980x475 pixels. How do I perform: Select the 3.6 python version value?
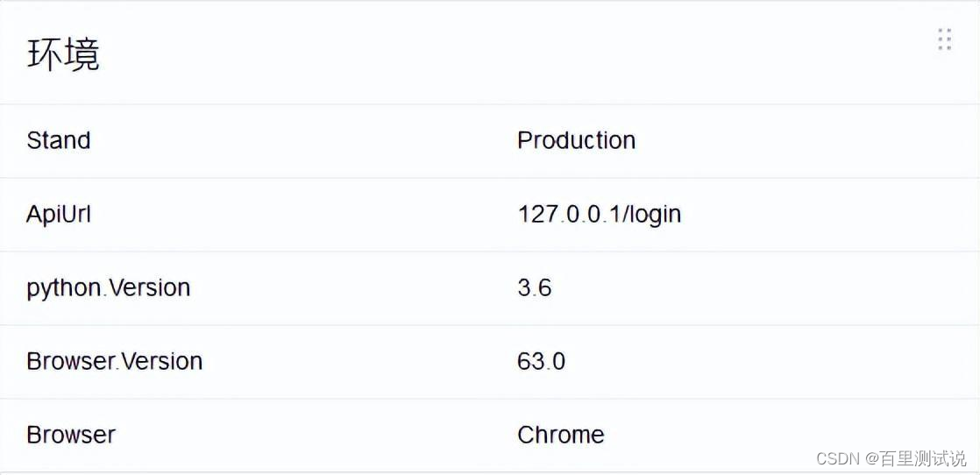pos(534,287)
